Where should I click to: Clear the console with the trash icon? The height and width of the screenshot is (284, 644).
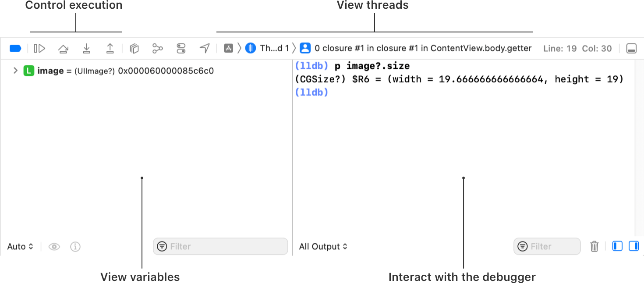click(594, 246)
